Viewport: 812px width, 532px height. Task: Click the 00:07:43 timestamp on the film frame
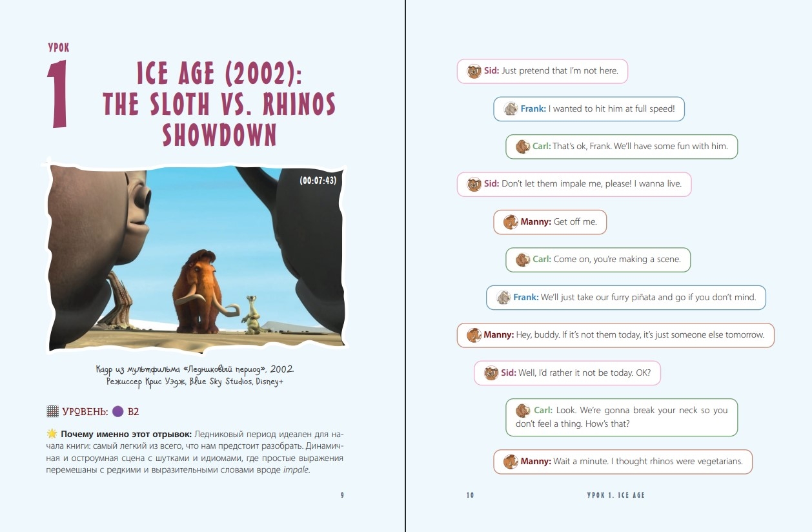tap(318, 181)
